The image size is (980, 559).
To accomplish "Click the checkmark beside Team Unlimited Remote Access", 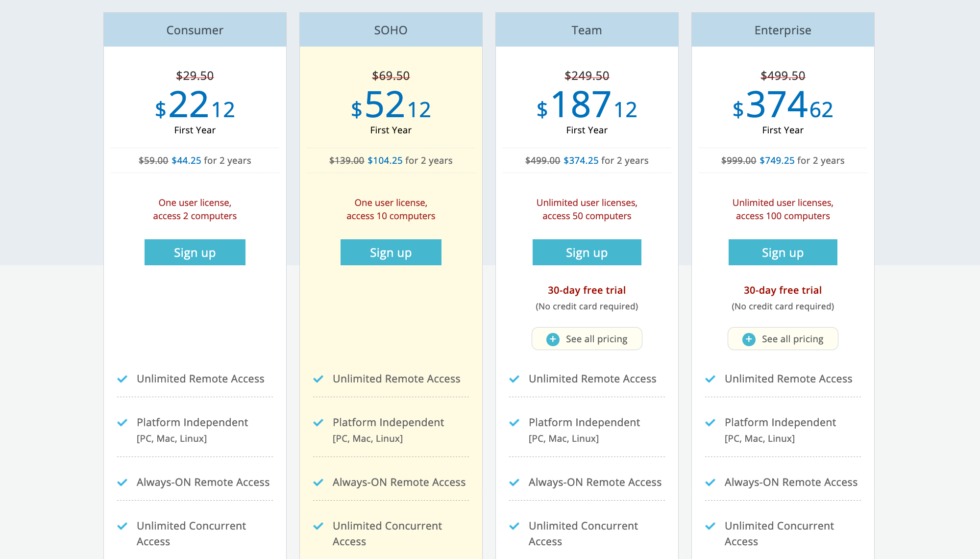I will click(514, 379).
